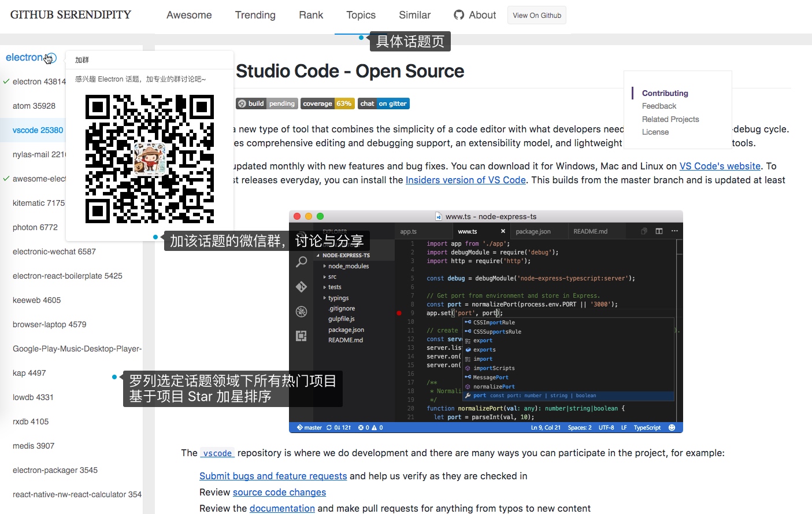Click the coverage 63% badge
Screen dimensions: 812x514
point(327,103)
